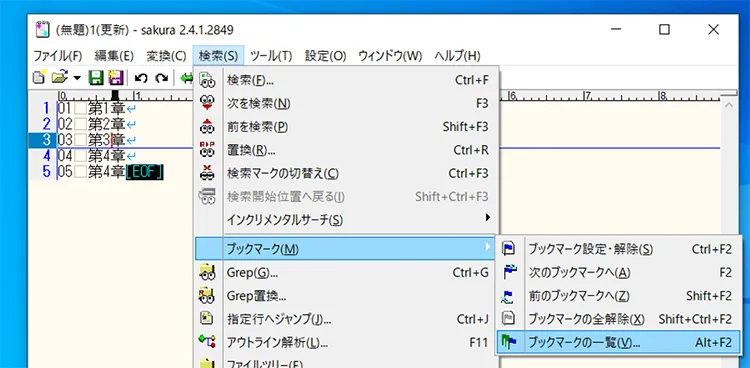Screen dimensions: 750x368
Task: Click the icon beside ブックマークの全解除(X)
Action: (508, 318)
